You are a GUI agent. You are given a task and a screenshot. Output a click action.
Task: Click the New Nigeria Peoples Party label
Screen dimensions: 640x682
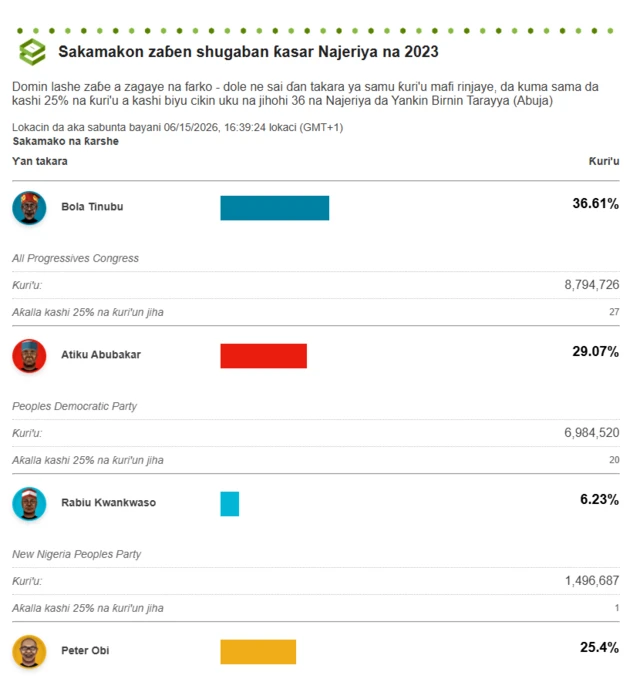tap(77, 554)
